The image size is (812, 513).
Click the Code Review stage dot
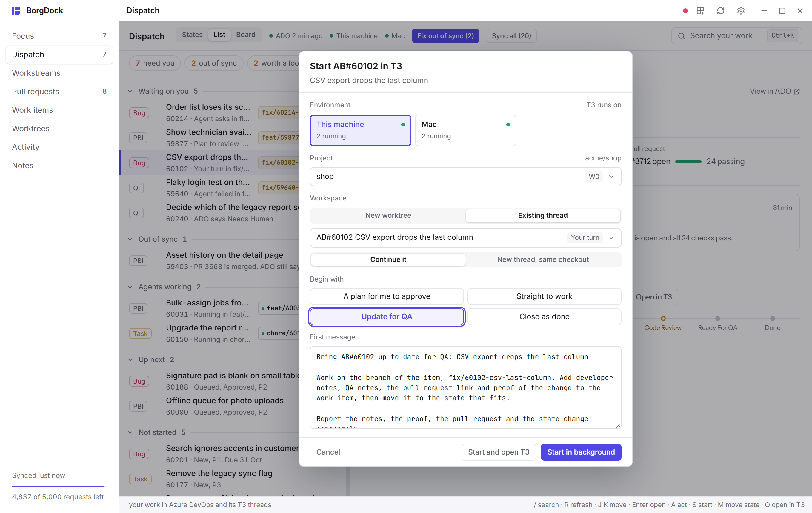pos(663,318)
